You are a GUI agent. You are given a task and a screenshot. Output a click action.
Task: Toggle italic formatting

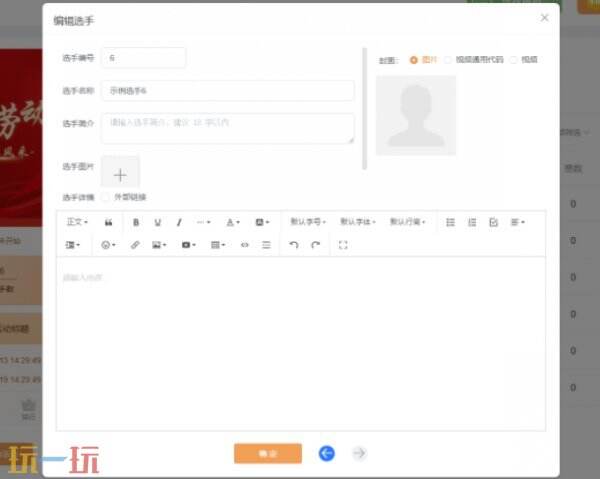click(x=179, y=222)
